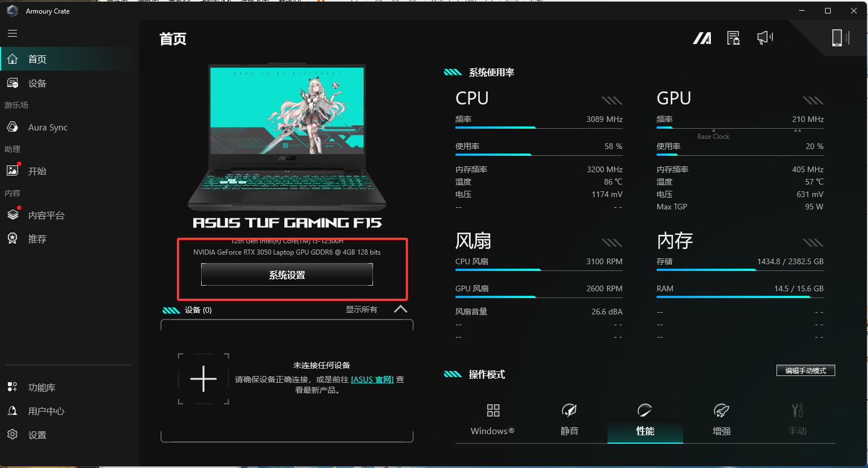Collapse the 设备 panel using the chevron
This screenshot has height=468, width=868.
(400, 309)
